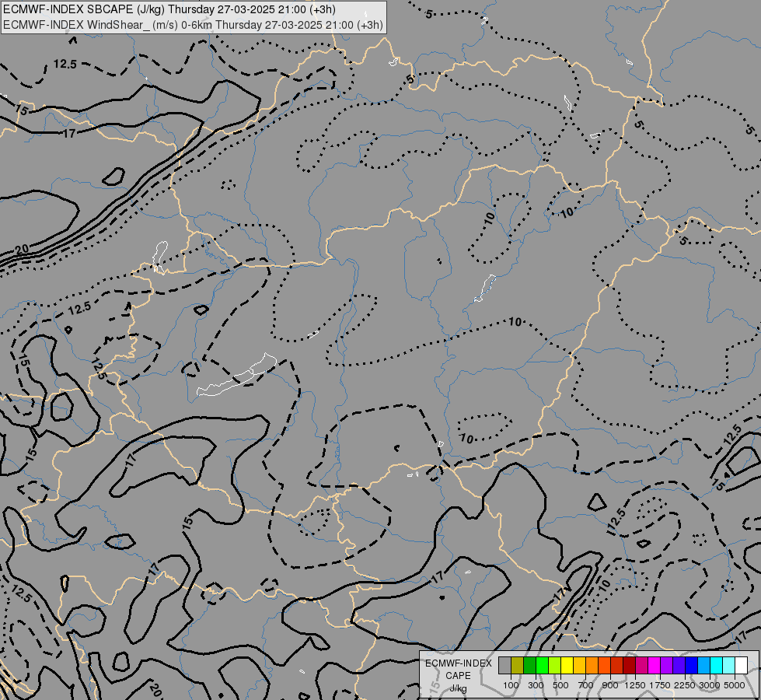Pick the dark green legend swatch

tap(529, 665)
